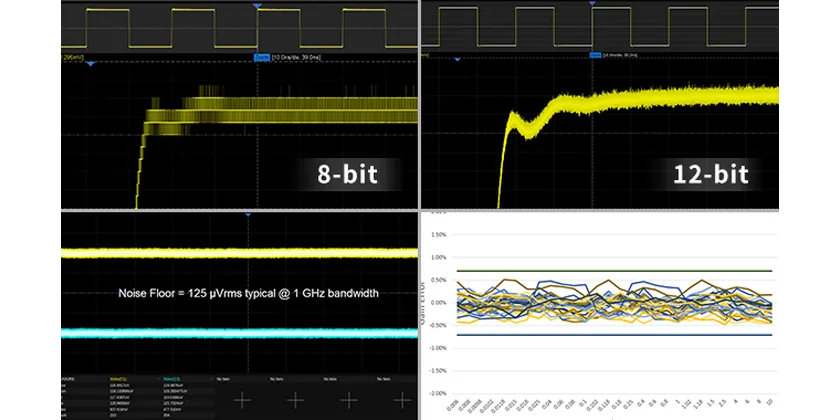Click the third plus add-item icon
Viewport: 840px width, 420px height.
point(349,400)
